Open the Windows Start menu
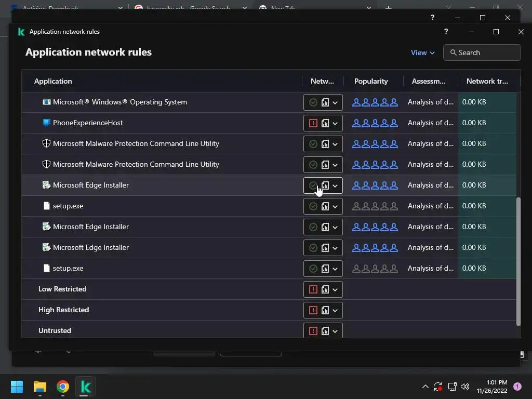Screen dimensions: 532x399 coord(17,387)
